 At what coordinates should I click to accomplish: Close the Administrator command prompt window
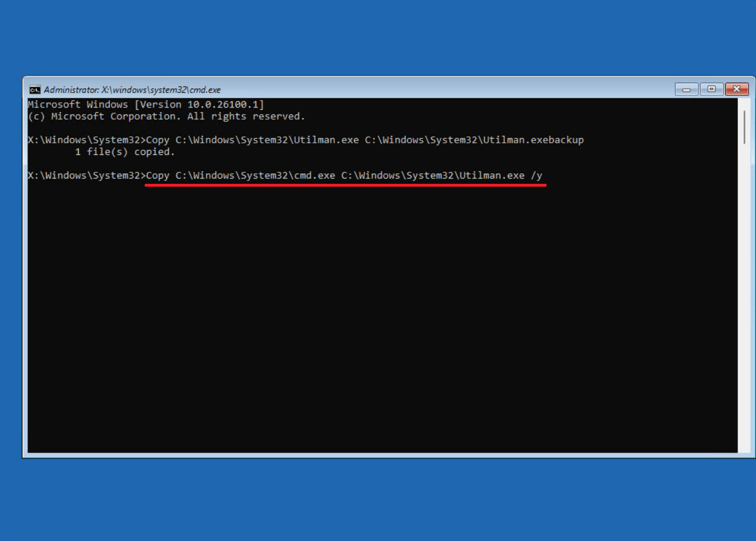736,89
